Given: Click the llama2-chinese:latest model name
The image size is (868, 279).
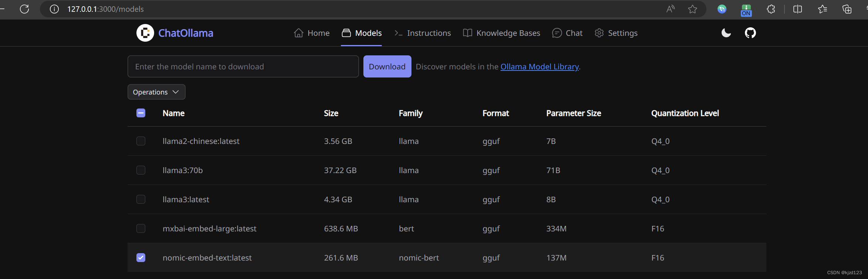Looking at the screenshot, I should coord(201,141).
